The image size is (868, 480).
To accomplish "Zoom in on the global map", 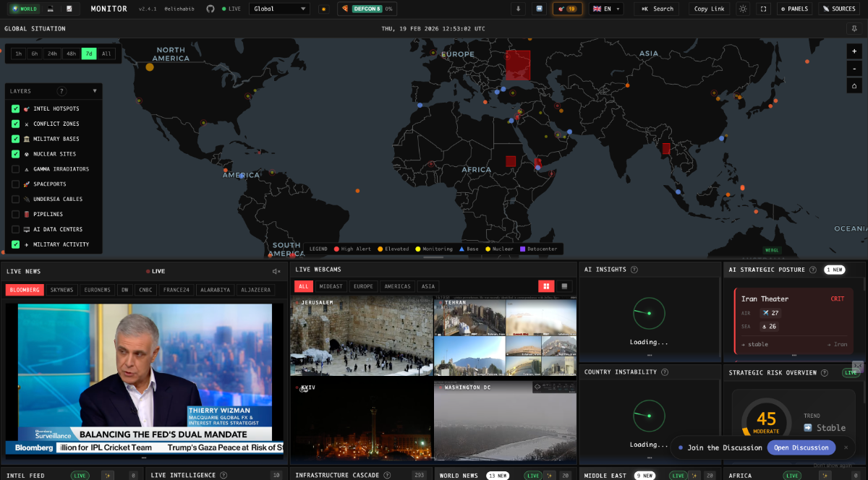I will (x=854, y=51).
